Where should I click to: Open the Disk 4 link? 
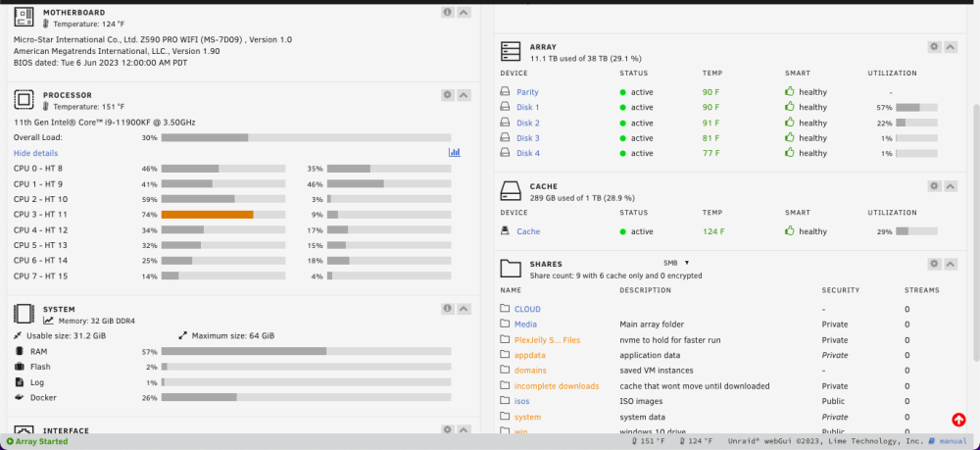pyautogui.click(x=528, y=153)
